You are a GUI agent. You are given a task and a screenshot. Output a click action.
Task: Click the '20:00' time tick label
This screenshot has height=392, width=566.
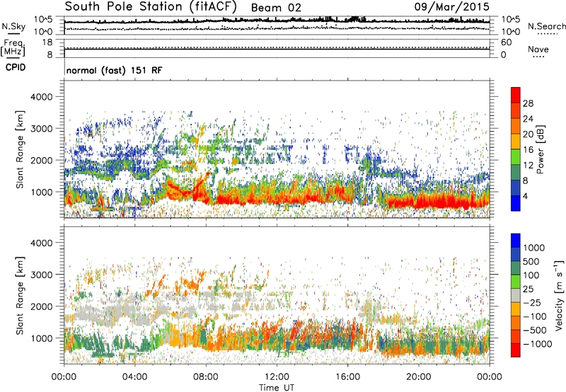click(419, 377)
